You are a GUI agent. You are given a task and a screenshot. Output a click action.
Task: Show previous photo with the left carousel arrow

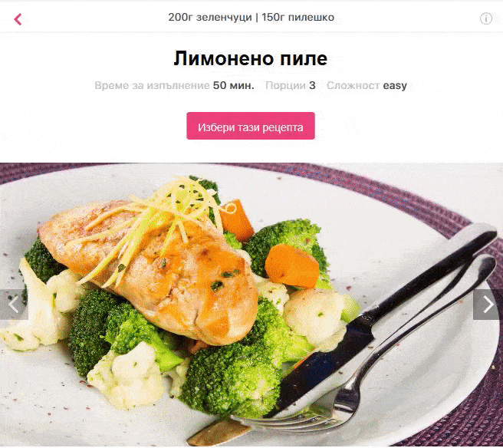[14, 304]
